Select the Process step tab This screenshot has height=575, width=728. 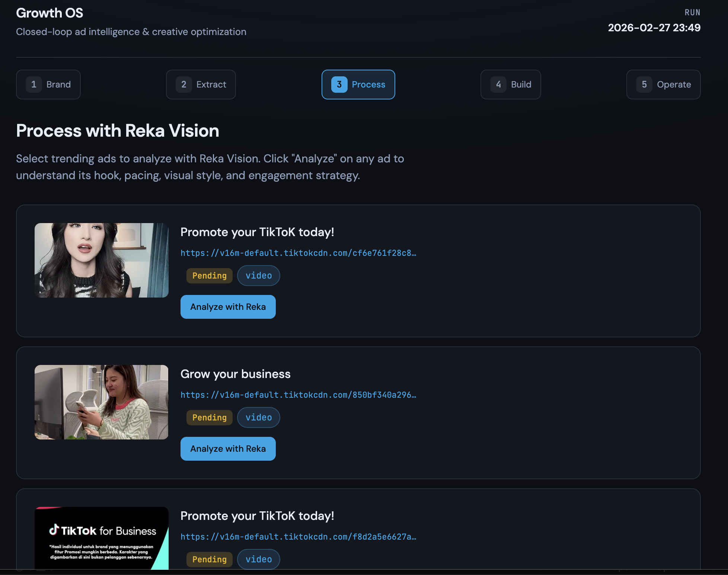[x=358, y=85]
